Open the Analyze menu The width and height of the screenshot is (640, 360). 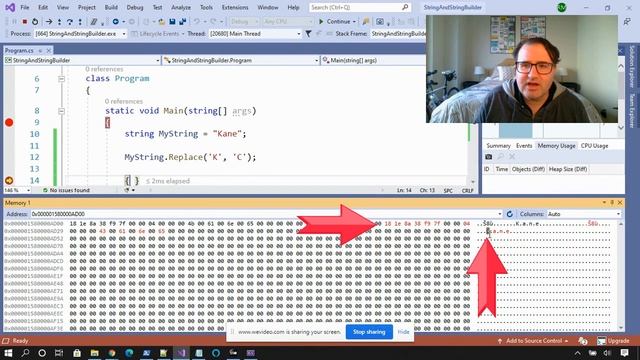pos(181,7)
